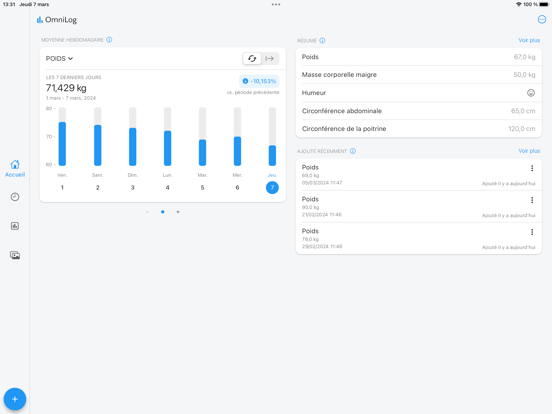552x414 pixels.
Task: Click the OmniLog logo icon
Action: click(x=39, y=20)
